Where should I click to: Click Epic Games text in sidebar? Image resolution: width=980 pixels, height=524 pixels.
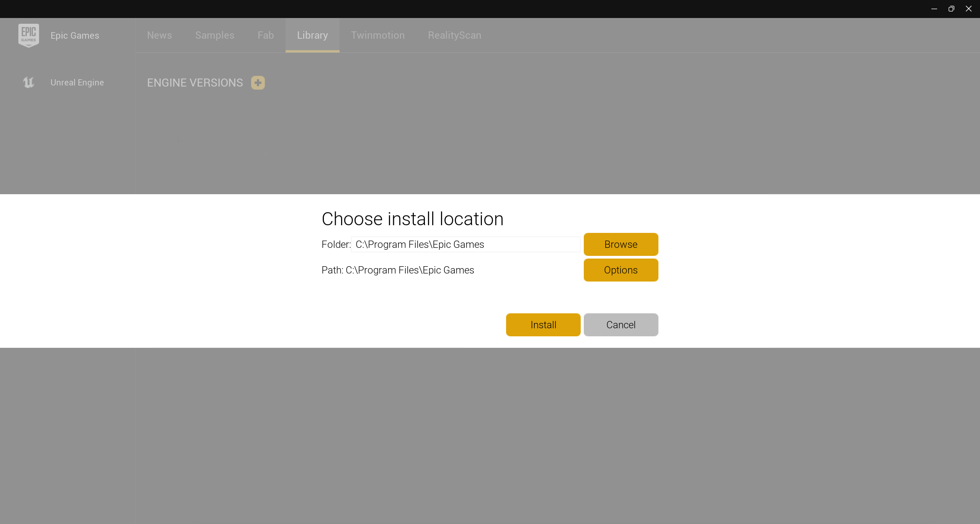75,35
